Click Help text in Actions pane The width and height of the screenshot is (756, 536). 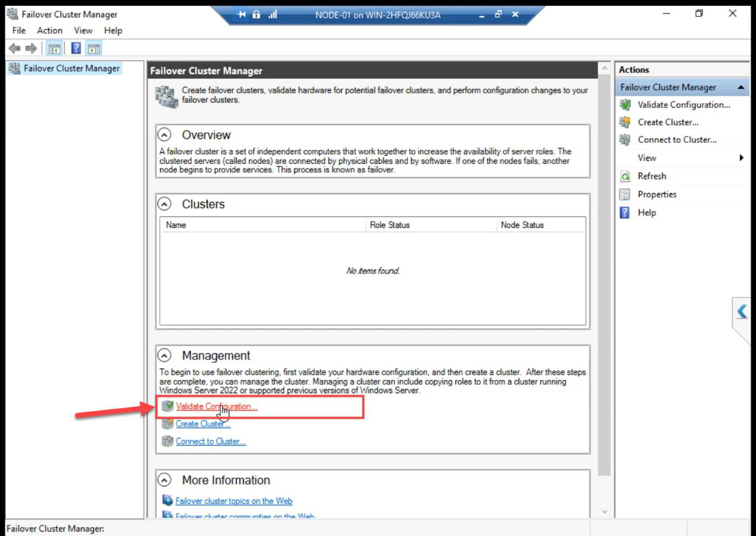[647, 212]
